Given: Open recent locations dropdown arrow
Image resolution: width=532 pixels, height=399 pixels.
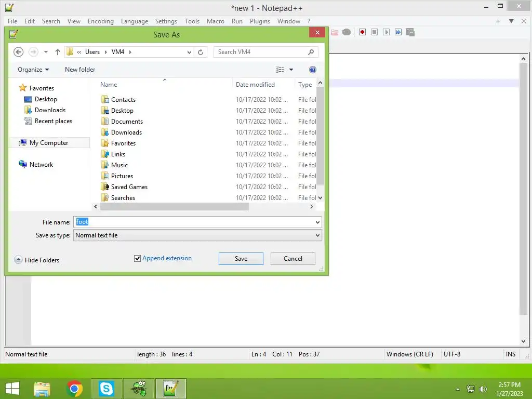Looking at the screenshot, I should click(46, 52).
